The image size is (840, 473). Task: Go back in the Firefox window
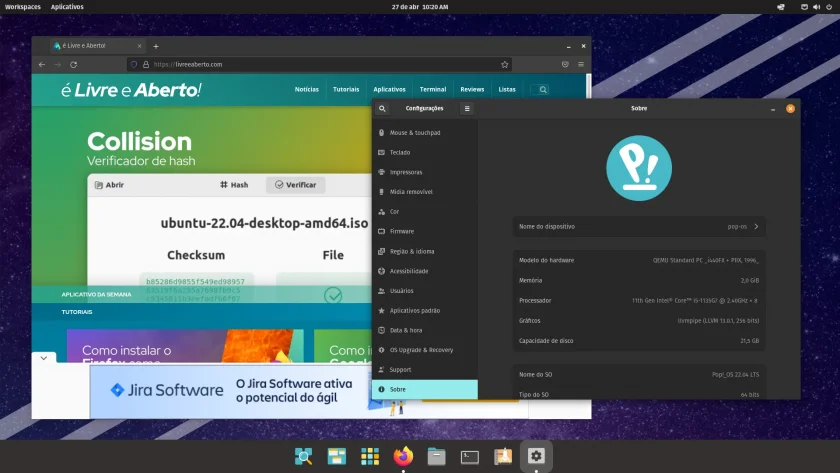tap(42, 64)
